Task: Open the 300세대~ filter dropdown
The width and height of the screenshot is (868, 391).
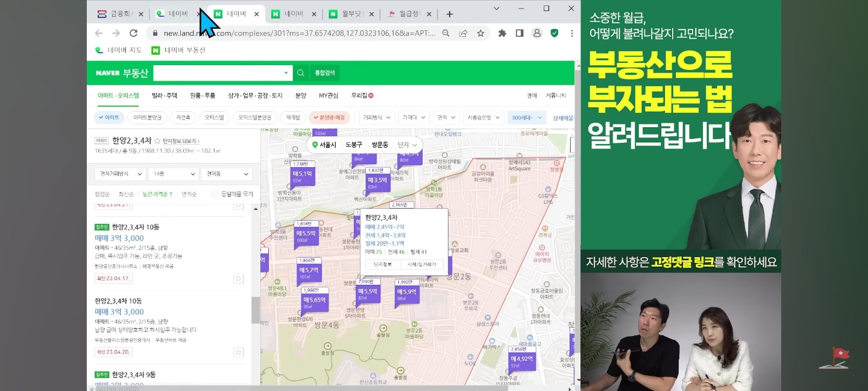Action: (x=526, y=118)
